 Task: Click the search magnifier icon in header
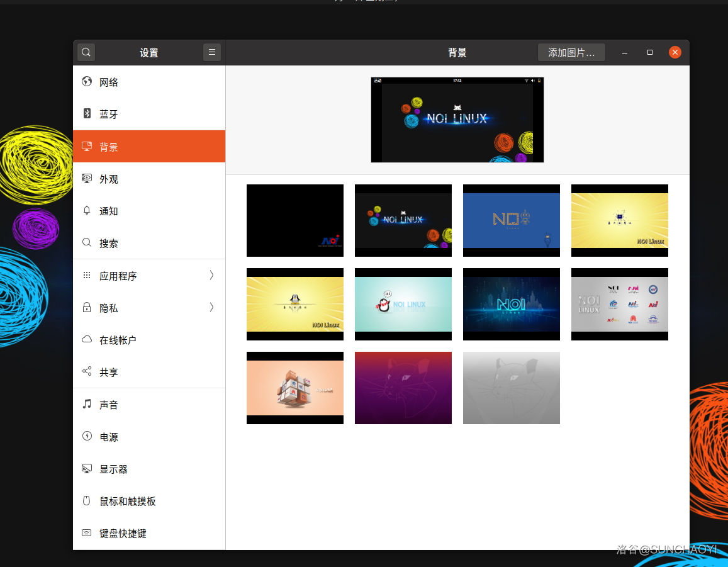(86, 52)
